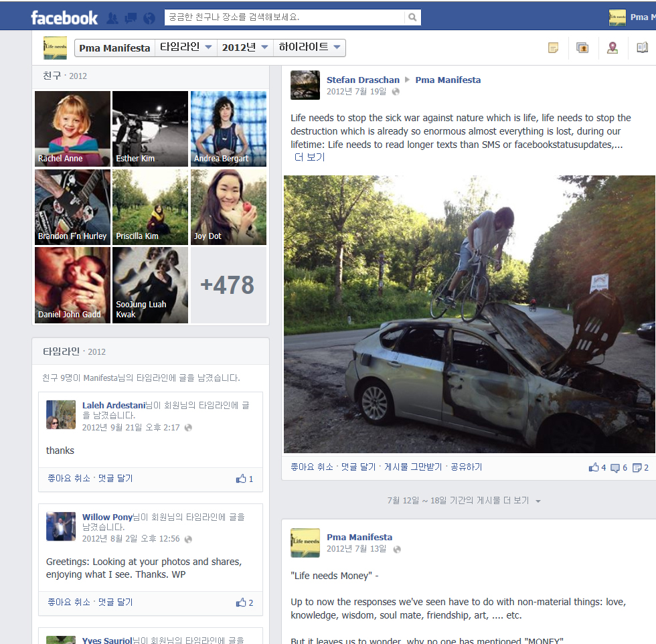Click 댓글 달기 on Stefan's post
The height and width of the screenshot is (644, 656).
click(358, 467)
